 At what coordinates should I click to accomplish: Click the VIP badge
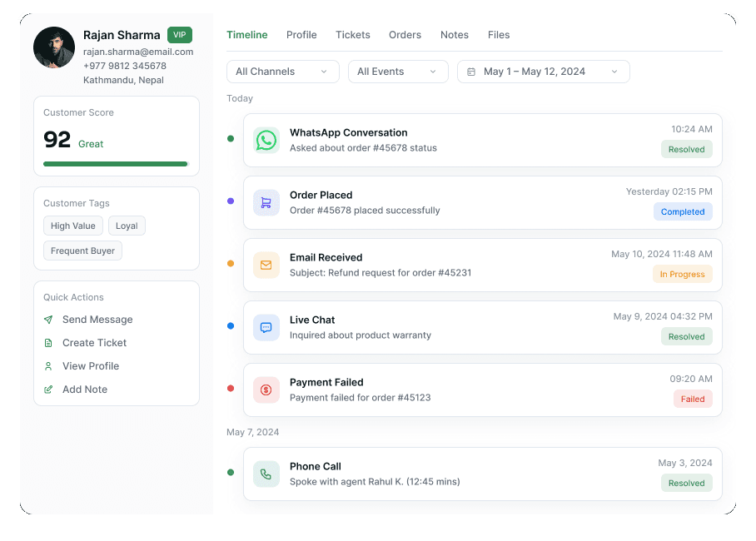click(x=180, y=35)
